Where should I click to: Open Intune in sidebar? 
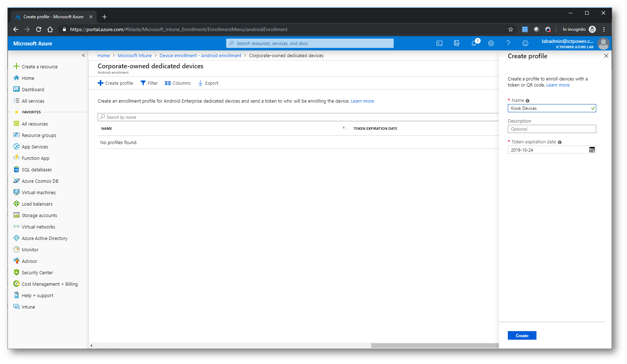tap(24, 307)
